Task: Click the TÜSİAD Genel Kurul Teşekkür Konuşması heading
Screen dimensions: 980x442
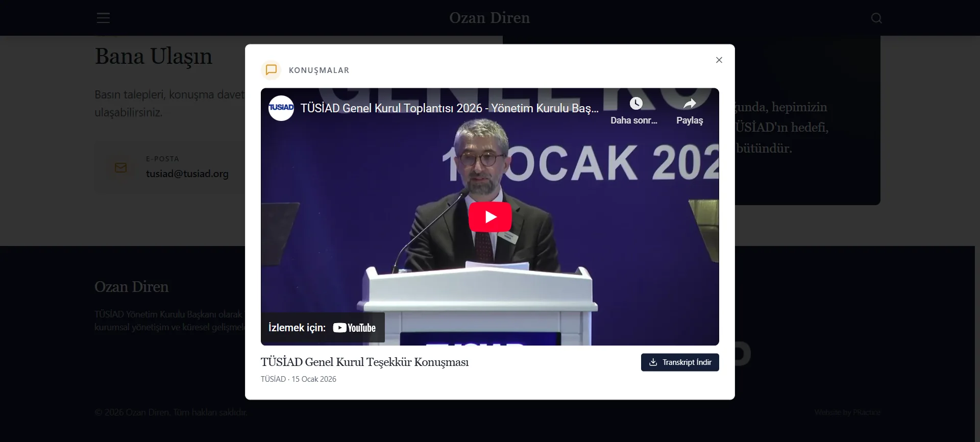Action: tap(364, 362)
